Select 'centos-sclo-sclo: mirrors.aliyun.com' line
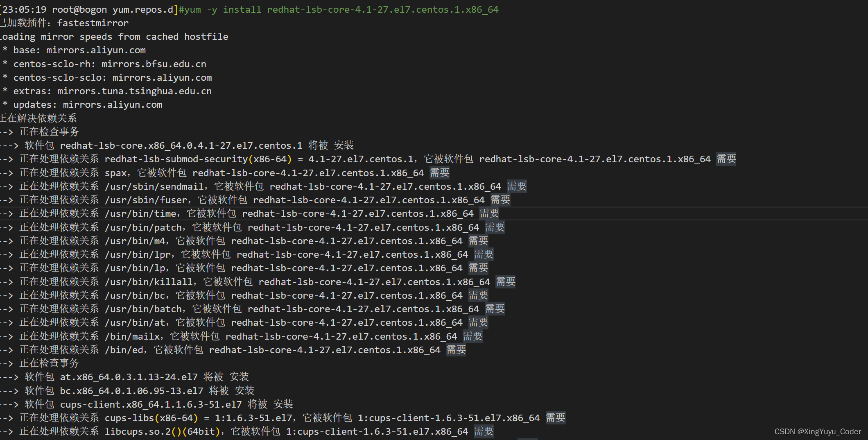The height and width of the screenshot is (440, 868). point(113,77)
